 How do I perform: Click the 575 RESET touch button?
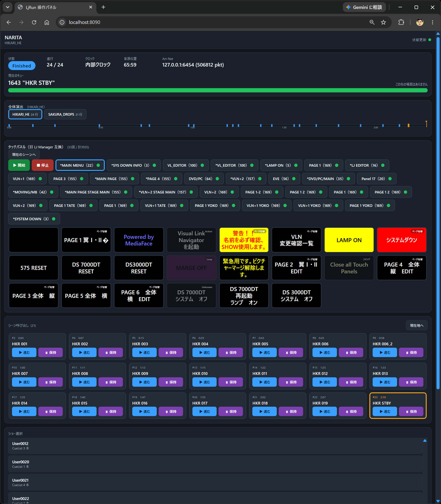(x=33, y=268)
